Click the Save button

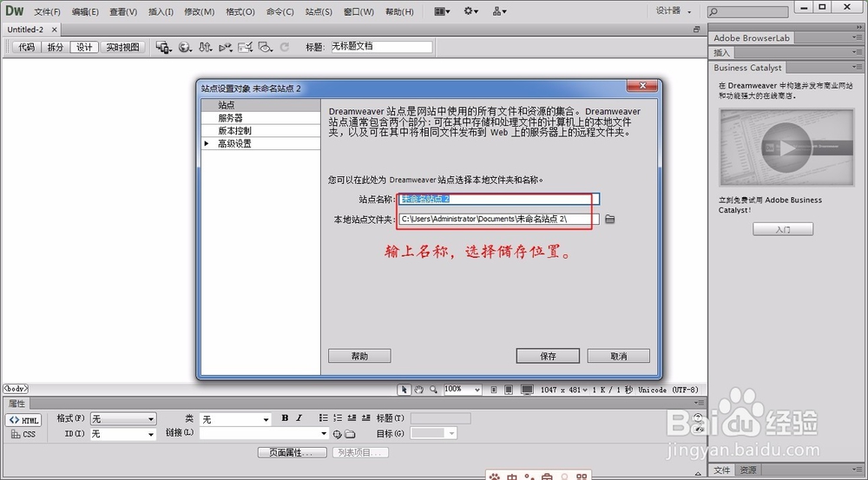pos(548,356)
